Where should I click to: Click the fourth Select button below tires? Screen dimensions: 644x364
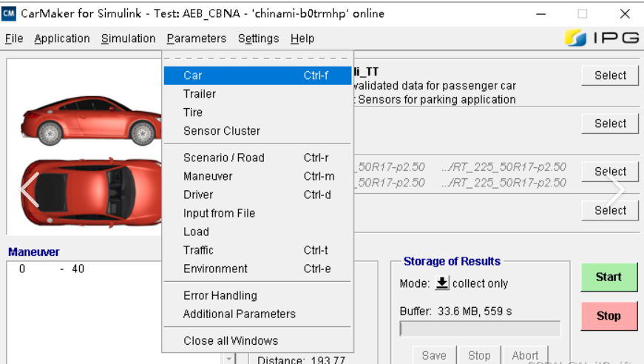(610, 210)
